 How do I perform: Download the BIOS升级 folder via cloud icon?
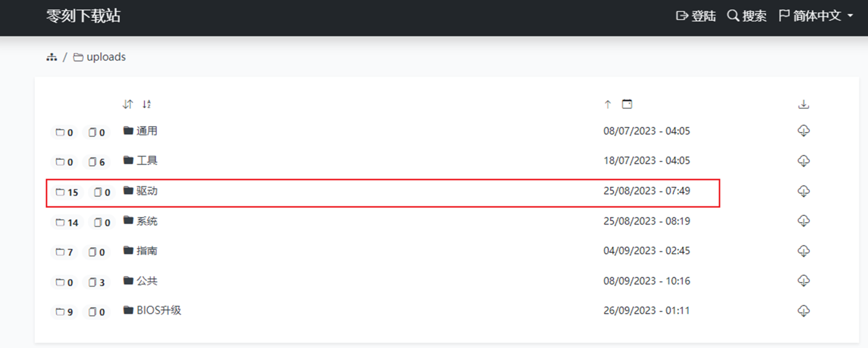click(803, 311)
